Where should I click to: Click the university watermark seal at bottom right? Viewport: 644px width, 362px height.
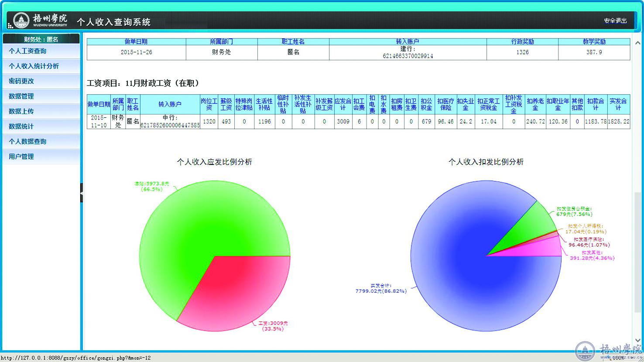[x=585, y=351]
